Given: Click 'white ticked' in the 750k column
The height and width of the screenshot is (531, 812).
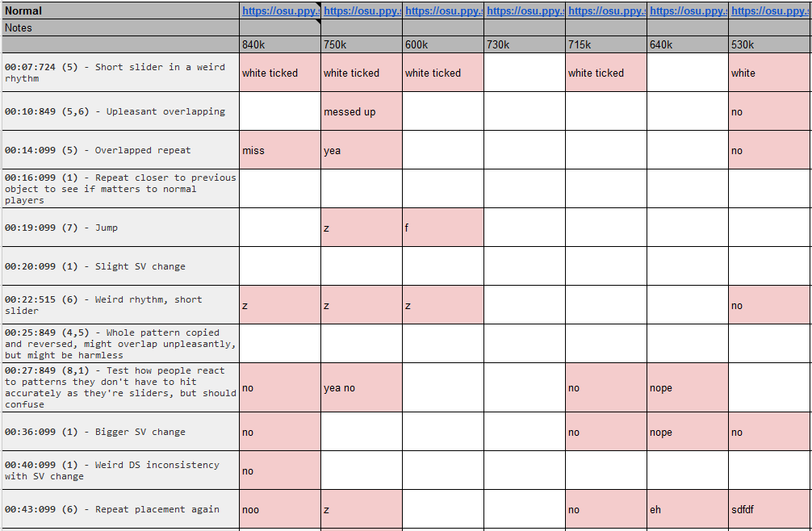Looking at the screenshot, I should [362, 73].
